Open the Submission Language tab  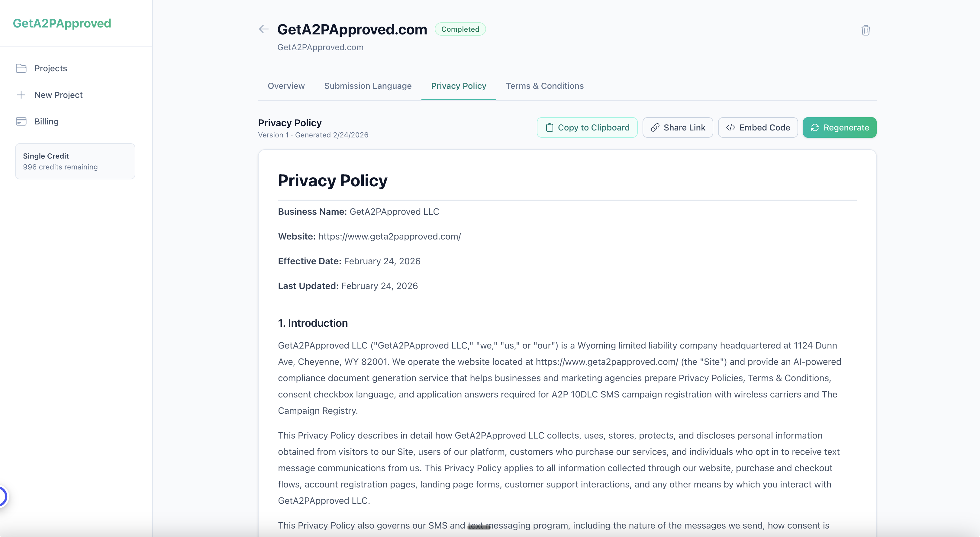pyautogui.click(x=367, y=86)
